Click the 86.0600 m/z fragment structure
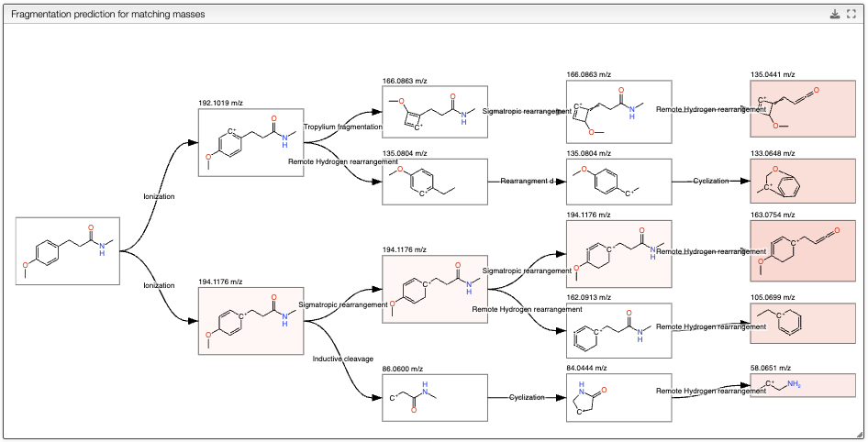 (x=435, y=398)
